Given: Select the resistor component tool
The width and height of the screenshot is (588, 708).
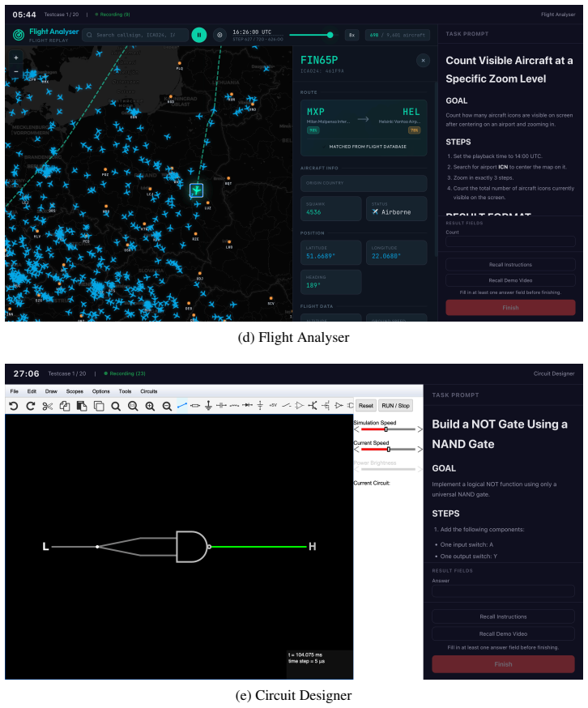Looking at the screenshot, I should tap(195, 406).
